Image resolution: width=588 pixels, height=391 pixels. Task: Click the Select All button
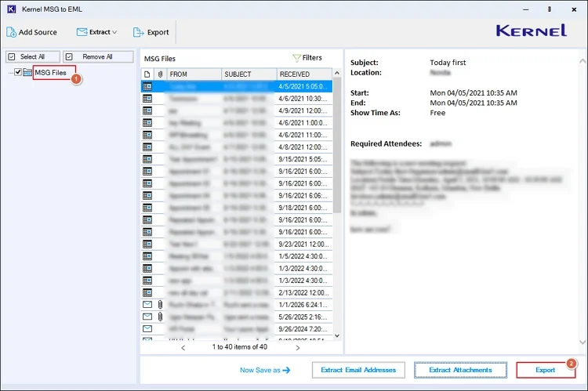pos(33,56)
